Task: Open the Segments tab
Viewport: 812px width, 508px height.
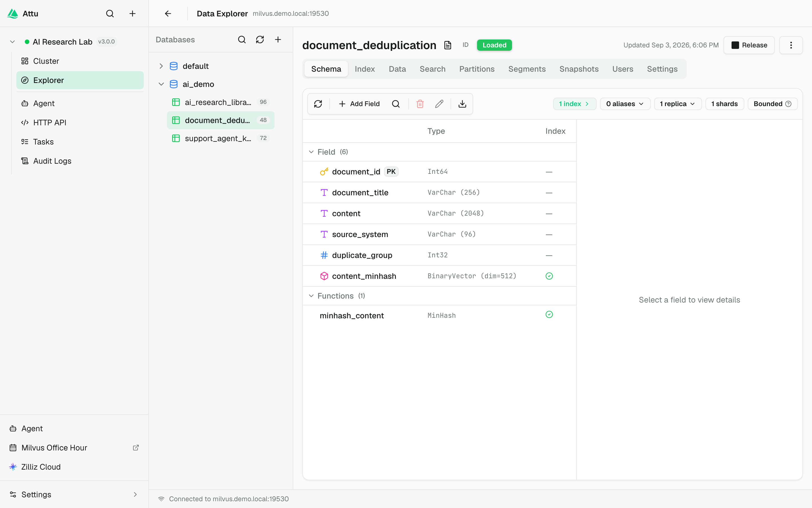Action: (x=527, y=69)
